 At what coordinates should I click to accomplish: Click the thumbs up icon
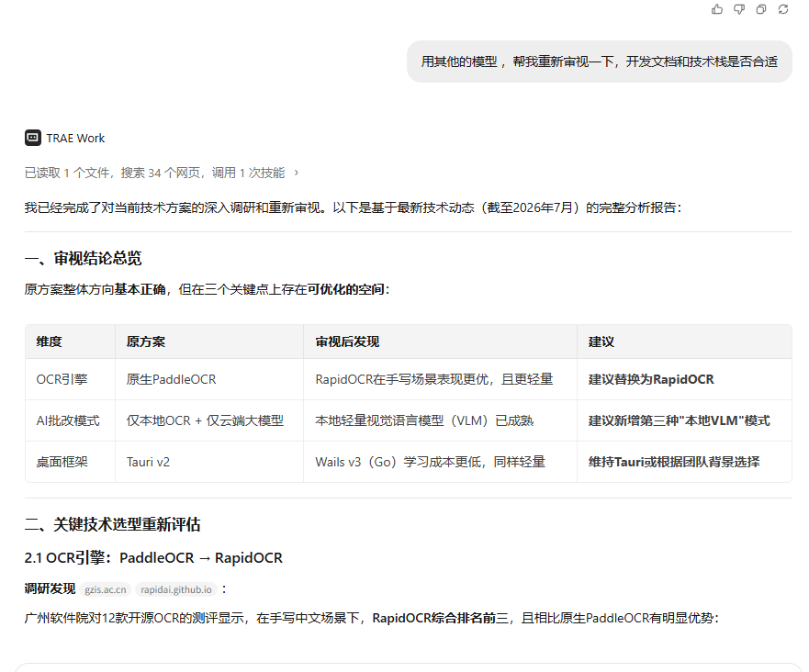pos(716,9)
